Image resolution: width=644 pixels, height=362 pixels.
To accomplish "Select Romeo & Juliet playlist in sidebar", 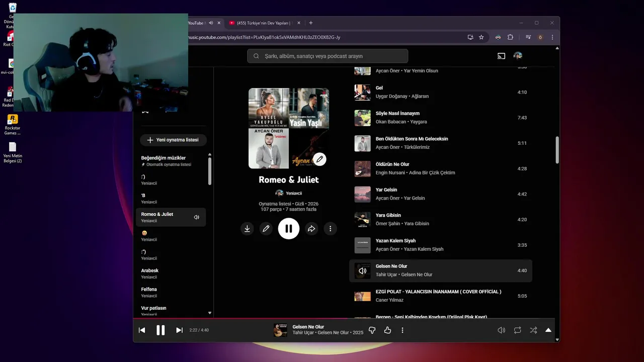I will point(171,217).
